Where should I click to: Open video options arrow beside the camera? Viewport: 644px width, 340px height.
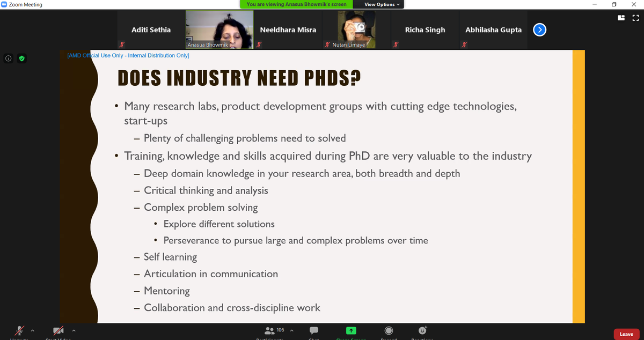[x=74, y=330]
